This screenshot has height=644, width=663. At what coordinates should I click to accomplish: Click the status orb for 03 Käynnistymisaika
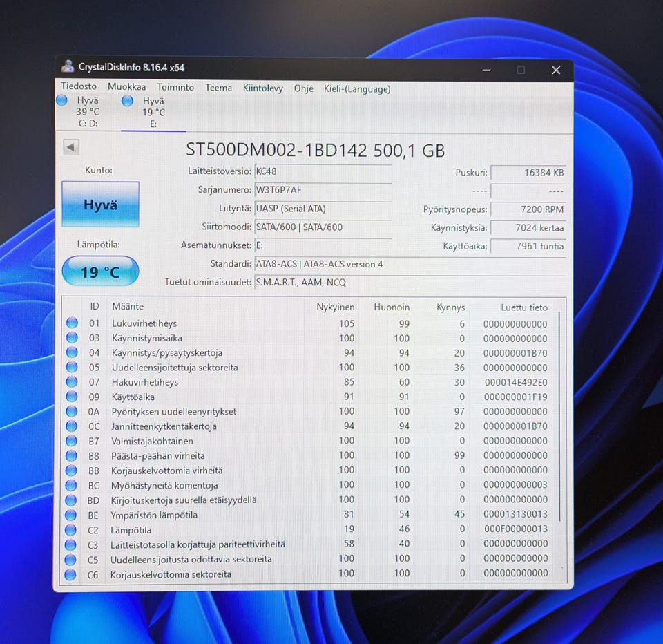tap(72, 338)
